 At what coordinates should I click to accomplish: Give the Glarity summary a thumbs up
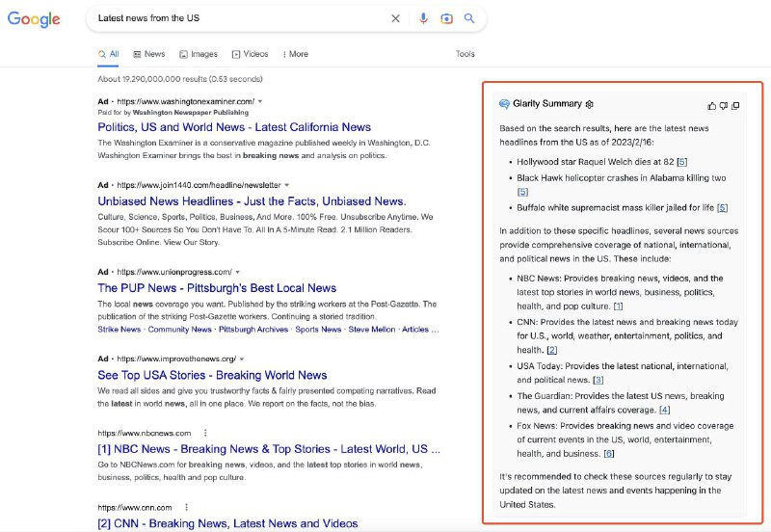pyautogui.click(x=712, y=105)
